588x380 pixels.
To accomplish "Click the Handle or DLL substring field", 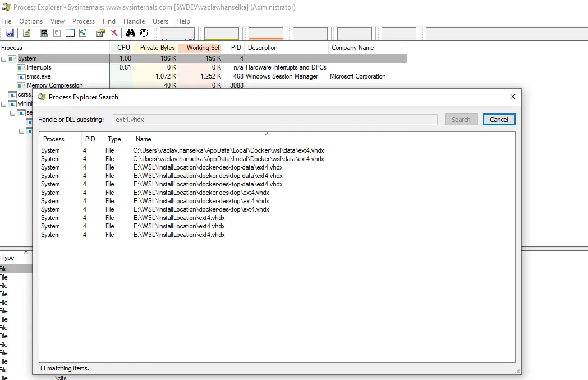I will coord(275,120).
